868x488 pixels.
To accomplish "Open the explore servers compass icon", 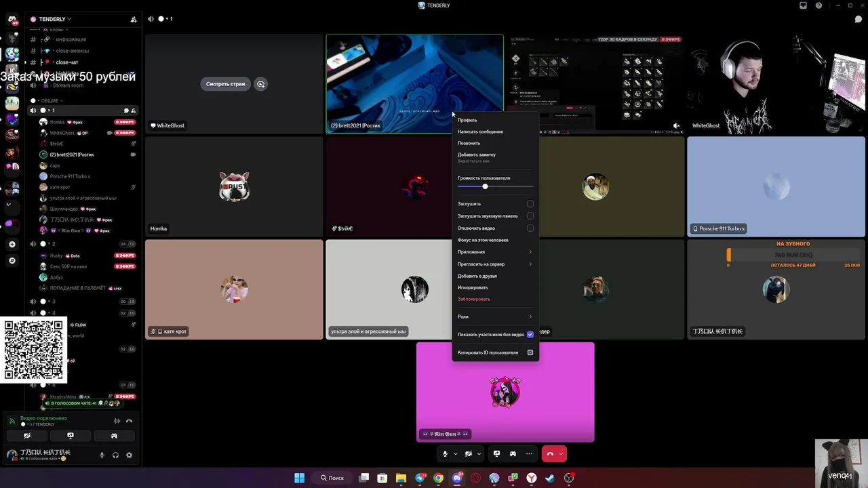I will point(12,260).
